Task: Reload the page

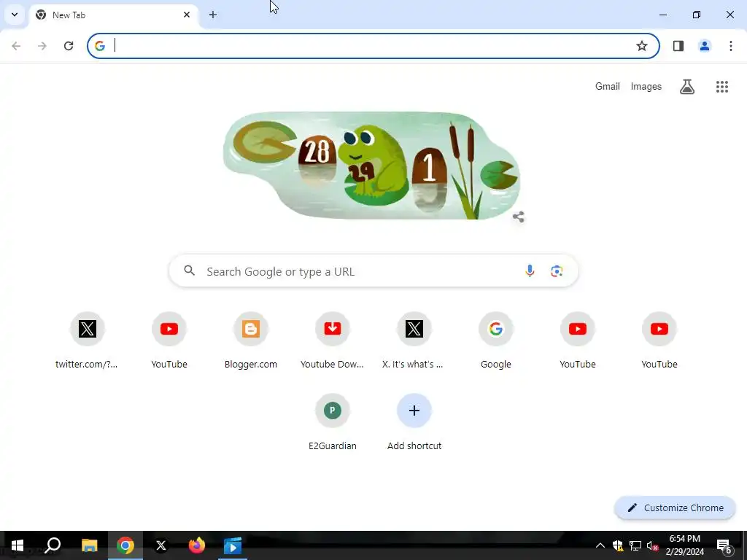Action: click(x=69, y=46)
